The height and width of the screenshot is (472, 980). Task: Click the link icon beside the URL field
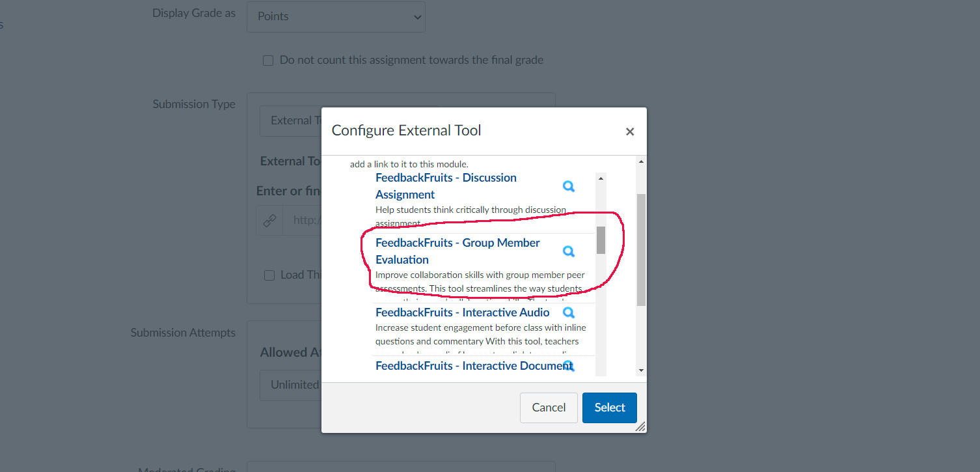[x=269, y=221]
